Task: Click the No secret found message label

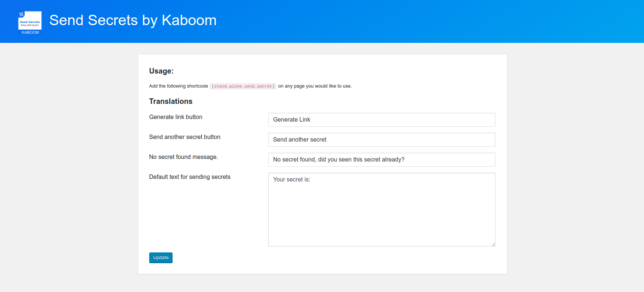Action: (184, 157)
